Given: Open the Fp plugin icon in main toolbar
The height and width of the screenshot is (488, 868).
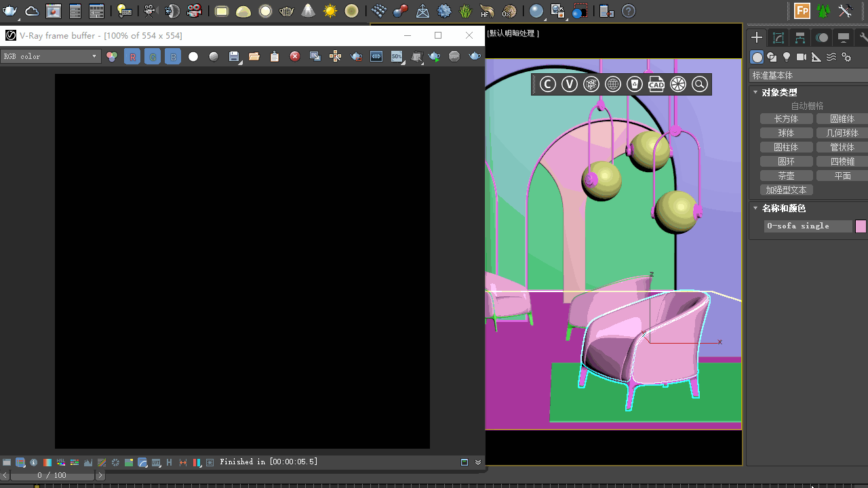Looking at the screenshot, I should click(802, 11).
